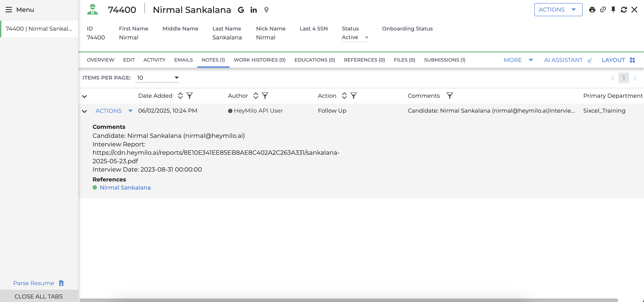Sort notes by Date Added
The image size is (644, 302).
(x=180, y=96)
